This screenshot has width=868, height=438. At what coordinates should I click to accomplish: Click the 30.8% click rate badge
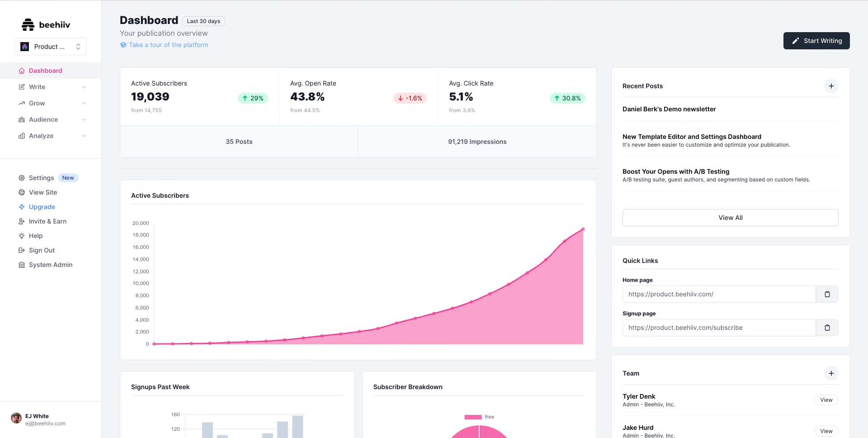coord(567,98)
